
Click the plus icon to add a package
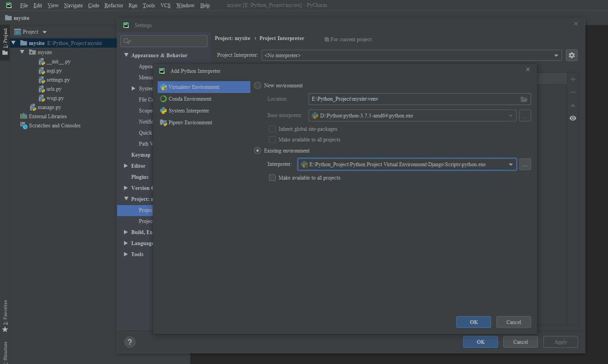pos(573,79)
